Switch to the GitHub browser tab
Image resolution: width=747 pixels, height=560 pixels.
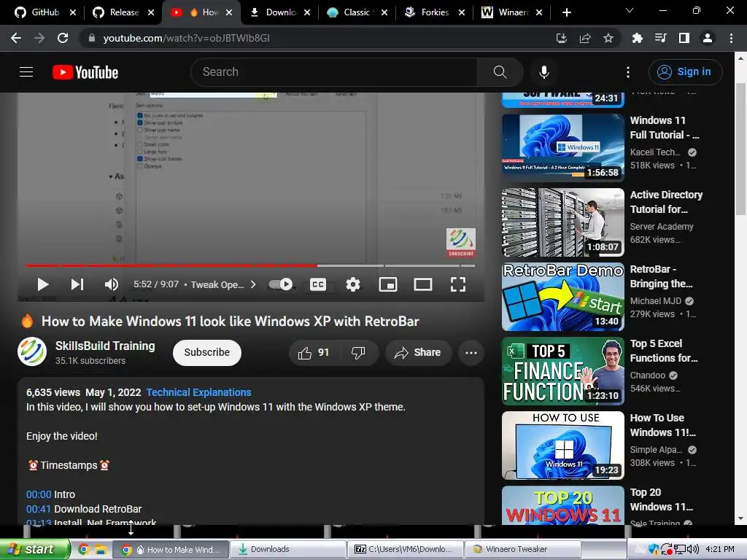44,12
